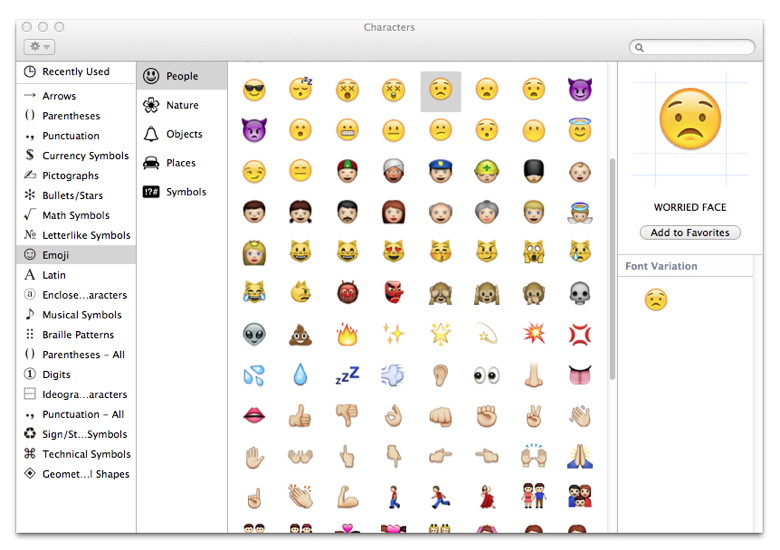Screen dimensions: 780x550
Task: Choose the red lips mouth emoji
Action: pyautogui.click(x=254, y=415)
